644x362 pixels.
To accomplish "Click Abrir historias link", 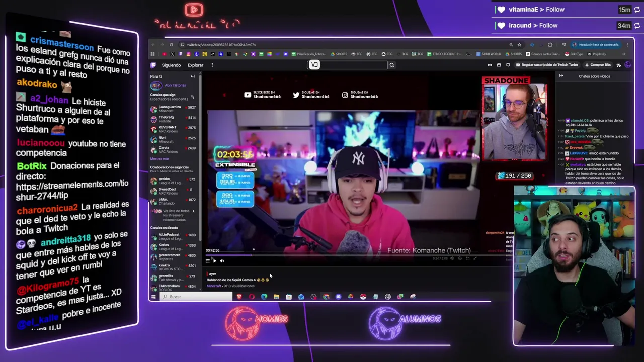I will coord(175,85).
